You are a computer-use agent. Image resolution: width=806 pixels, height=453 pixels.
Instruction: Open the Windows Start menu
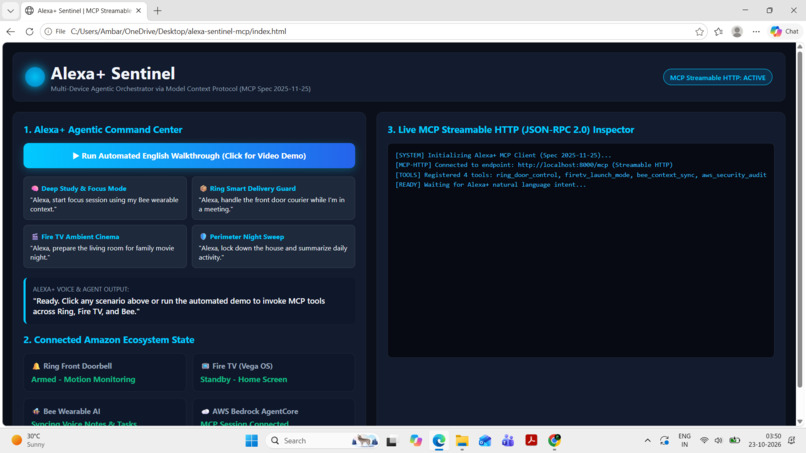pos(251,441)
